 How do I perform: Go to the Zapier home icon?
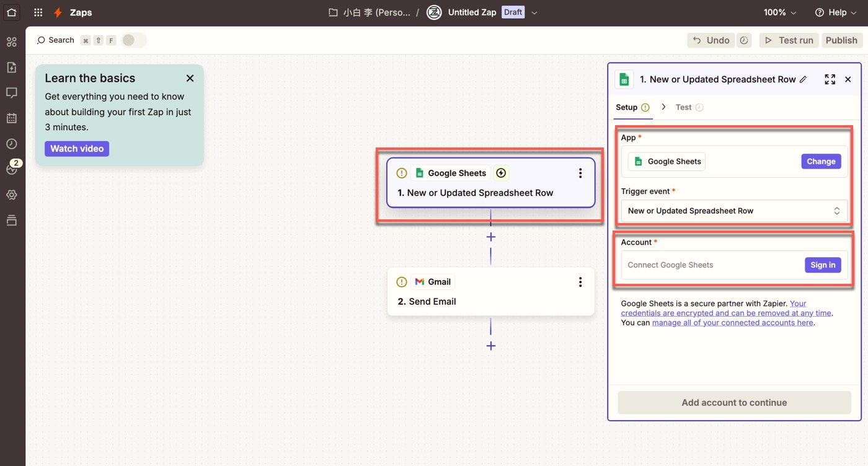coord(12,12)
